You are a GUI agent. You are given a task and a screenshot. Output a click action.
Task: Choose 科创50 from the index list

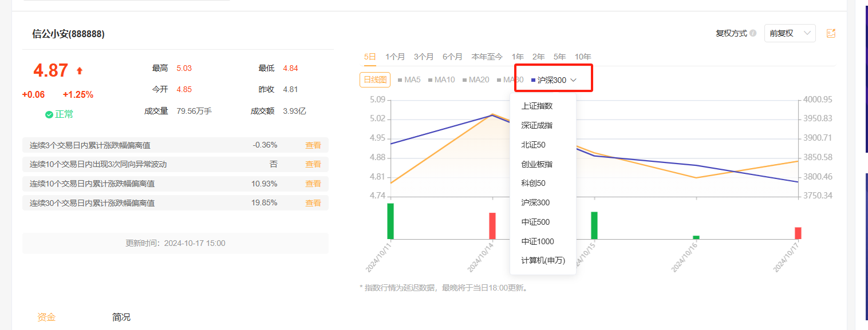(543, 183)
